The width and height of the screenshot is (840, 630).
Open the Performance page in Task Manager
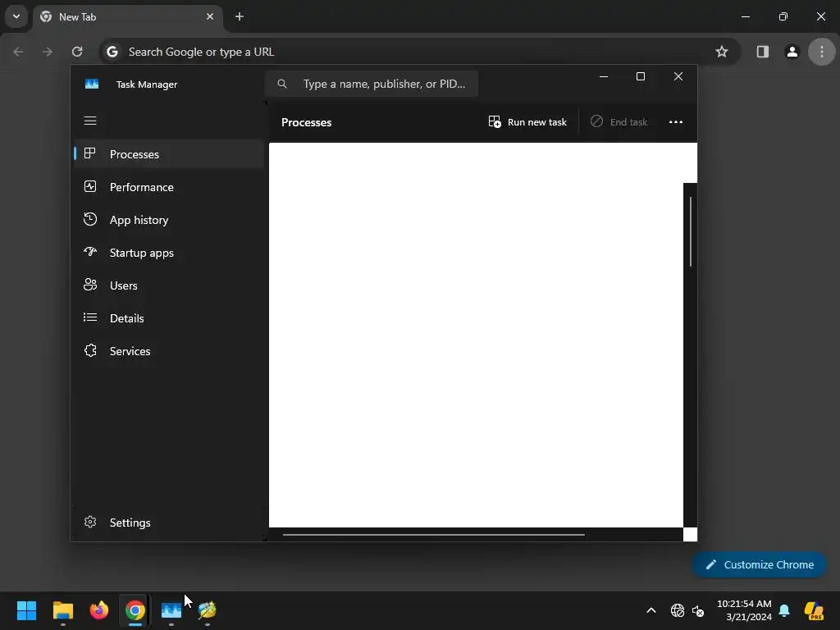[x=169, y=187]
